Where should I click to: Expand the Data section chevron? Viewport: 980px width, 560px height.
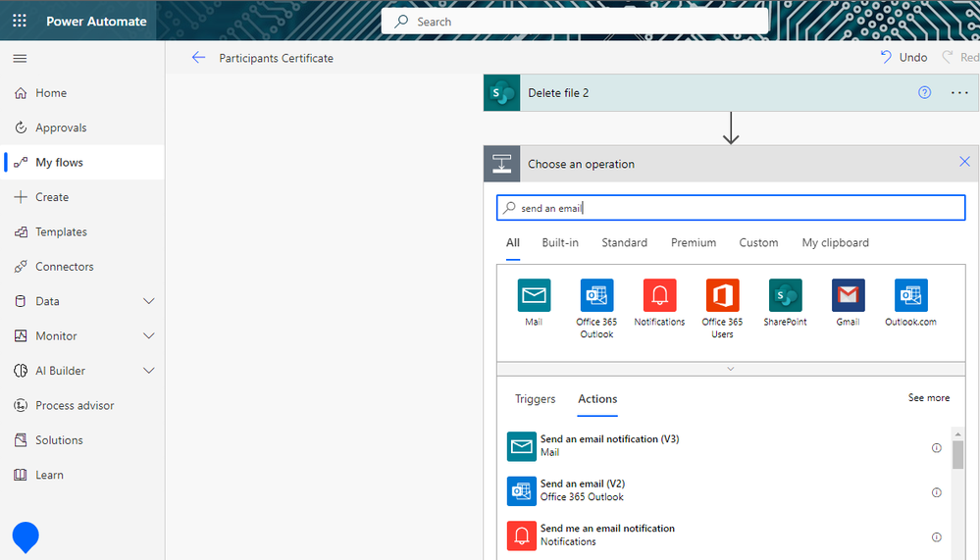[149, 301]
